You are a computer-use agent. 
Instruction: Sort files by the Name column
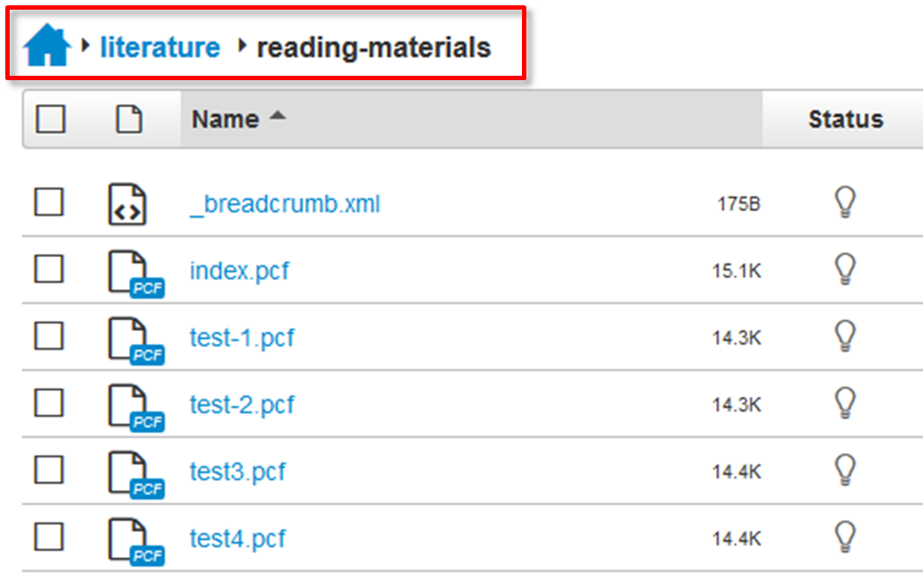pos(226,119)
